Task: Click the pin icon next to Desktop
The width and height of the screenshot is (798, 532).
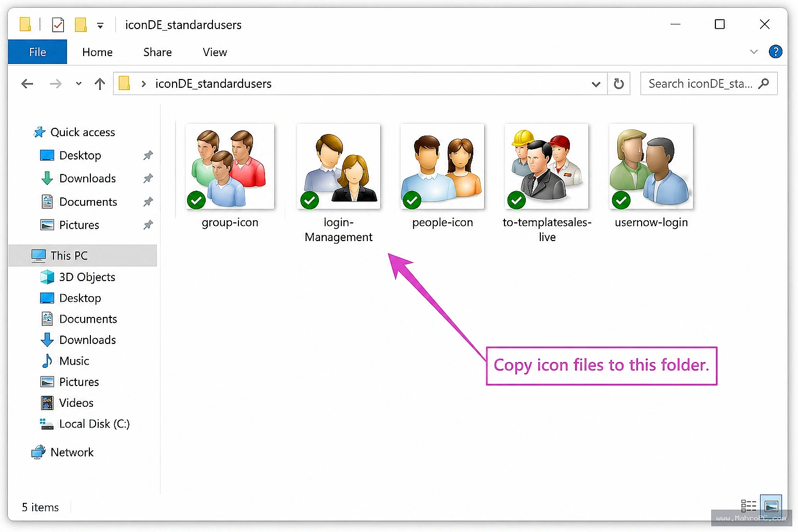Action: (148, 155)
